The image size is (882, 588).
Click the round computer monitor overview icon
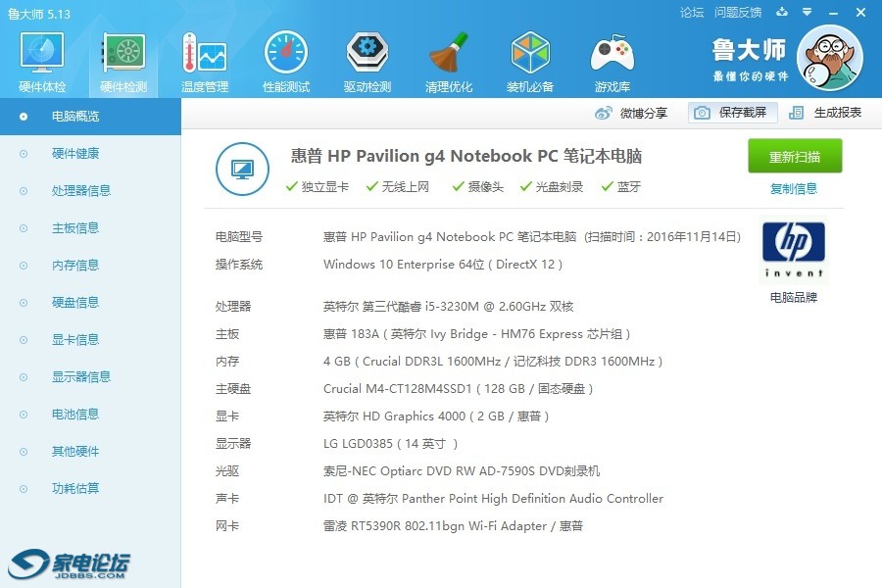[242, 169]
